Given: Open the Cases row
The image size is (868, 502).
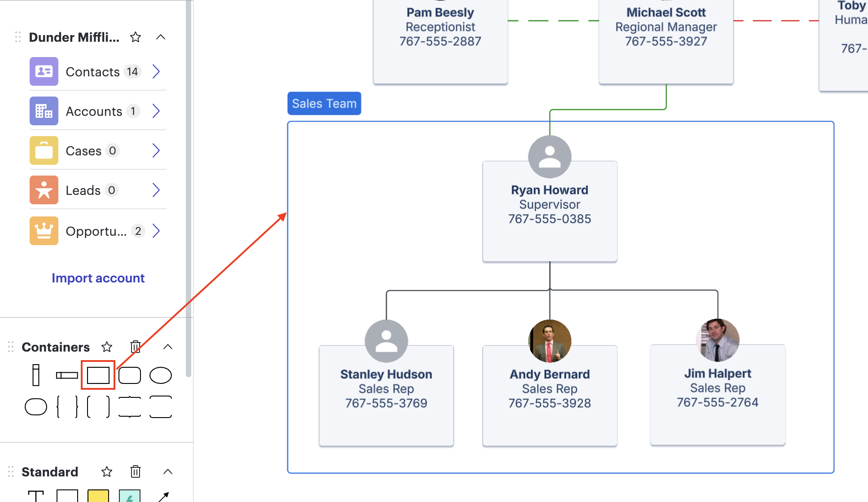Looking at the screenshot, I should [x=98, y=150].
